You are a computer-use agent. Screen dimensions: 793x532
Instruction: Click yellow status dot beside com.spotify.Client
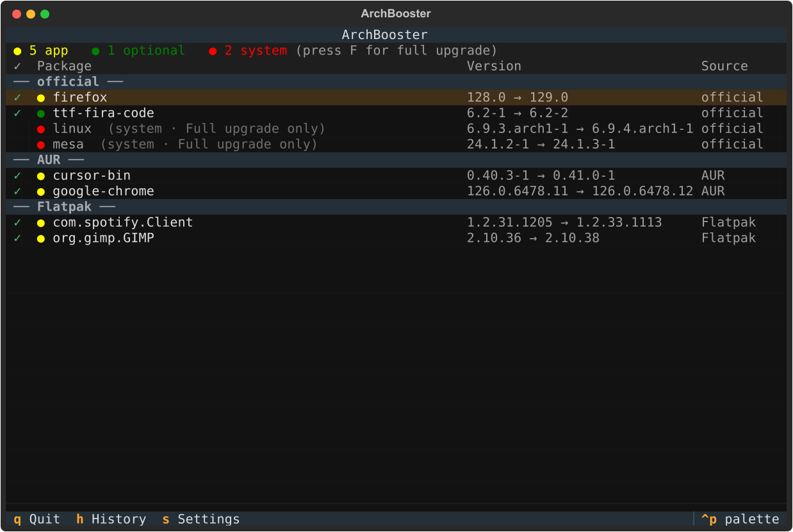pos(41,223)
